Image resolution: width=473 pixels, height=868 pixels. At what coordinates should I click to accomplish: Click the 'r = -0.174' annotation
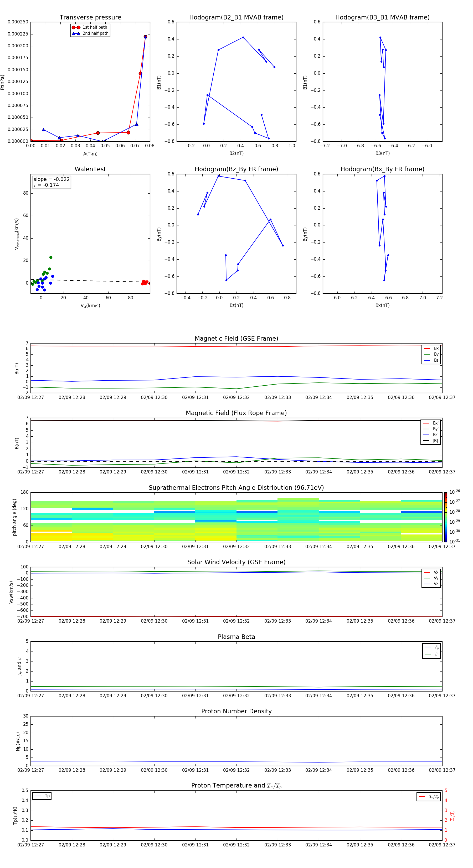pos(47,185)
